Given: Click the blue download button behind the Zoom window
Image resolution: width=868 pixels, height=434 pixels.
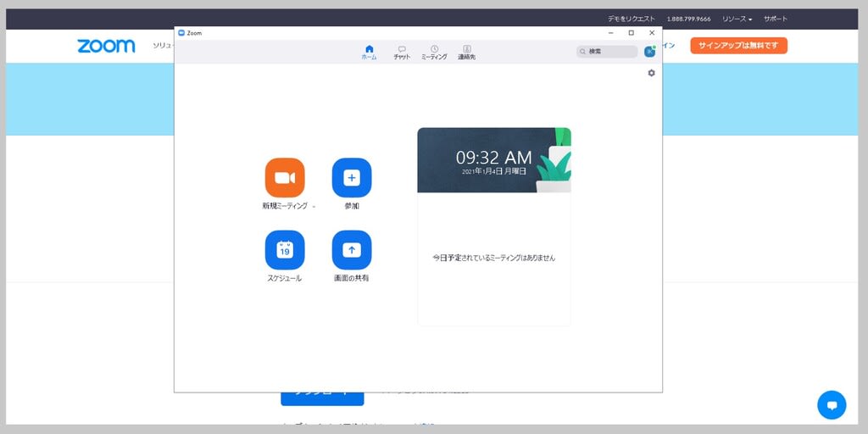Looking at the screenshot, I should tap(322, 398).
